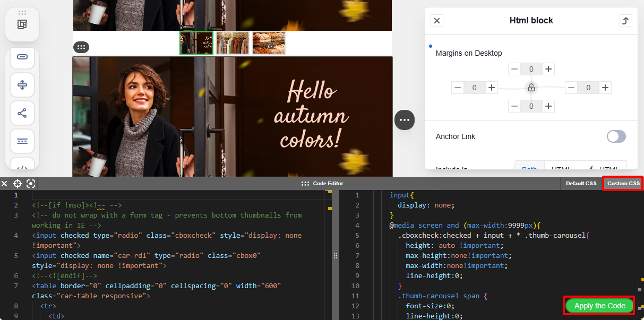The width and height of the screenshot is (644, 320).
Task: Increase the left margin value
Action: pyautogui.click(x=492, y=88)
